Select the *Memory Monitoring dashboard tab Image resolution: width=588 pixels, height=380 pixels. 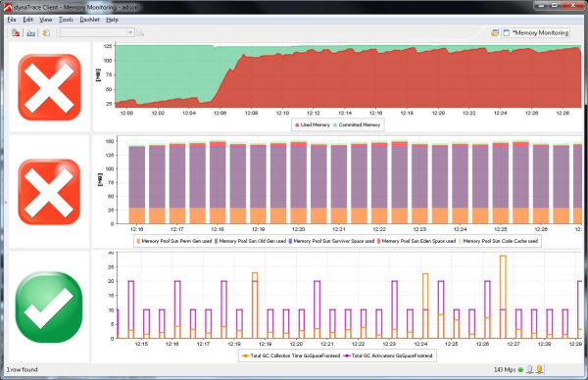coord(536,33)
